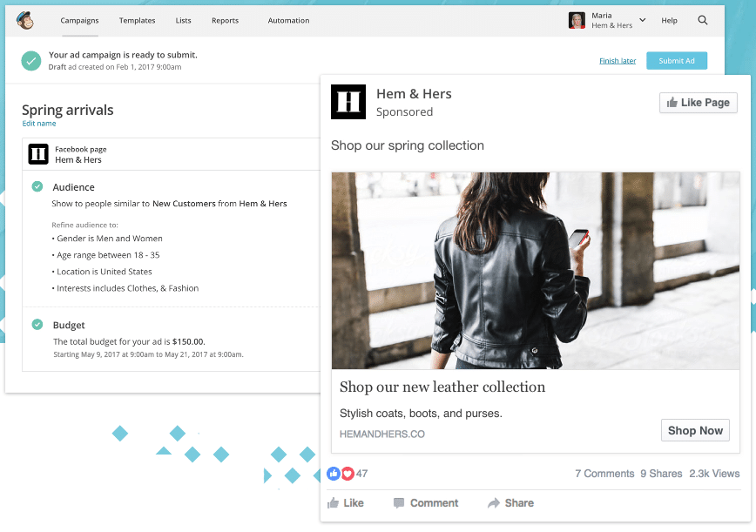
Task: Go to the Automation menu
Action: click(288, 20)
